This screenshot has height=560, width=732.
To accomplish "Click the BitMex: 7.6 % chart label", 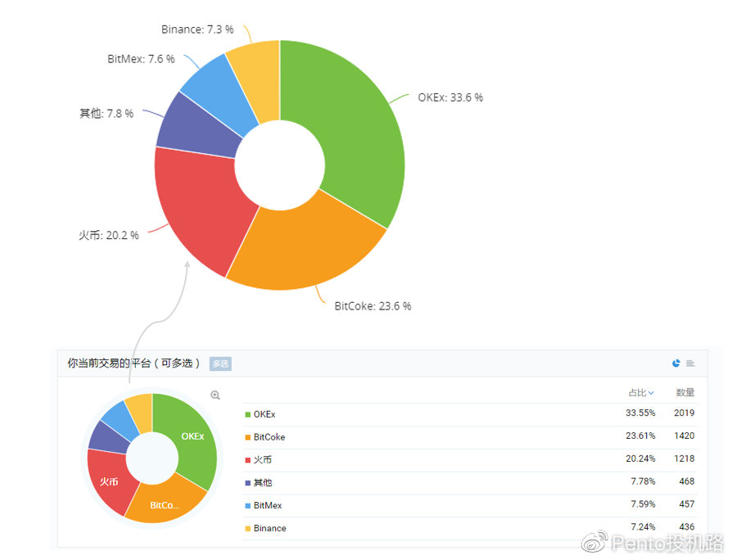I will pos(140,59).
